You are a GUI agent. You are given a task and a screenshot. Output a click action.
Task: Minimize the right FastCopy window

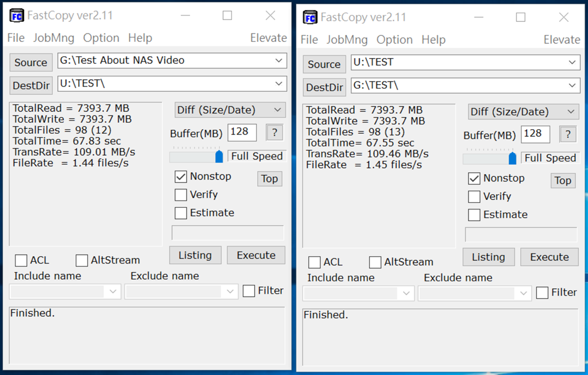[478, 17]
